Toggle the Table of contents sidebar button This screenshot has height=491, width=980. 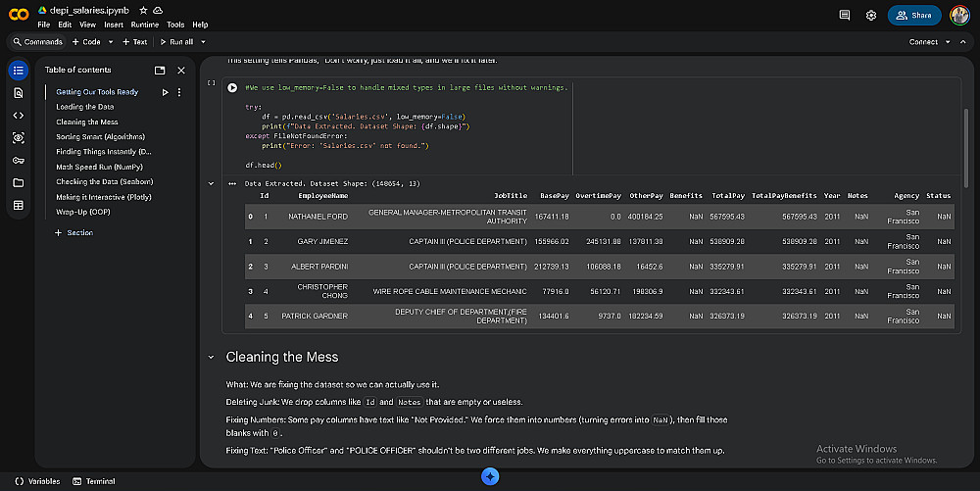(x=19, y=70)
